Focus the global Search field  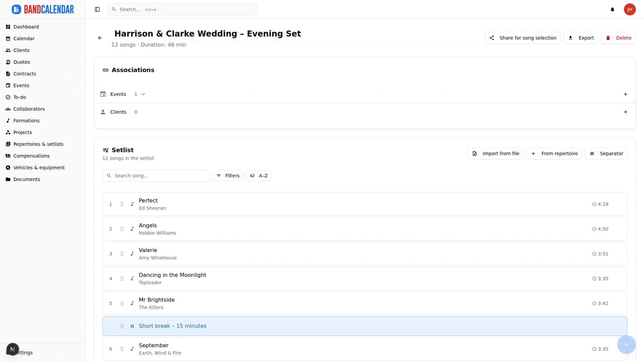[182, 9]
